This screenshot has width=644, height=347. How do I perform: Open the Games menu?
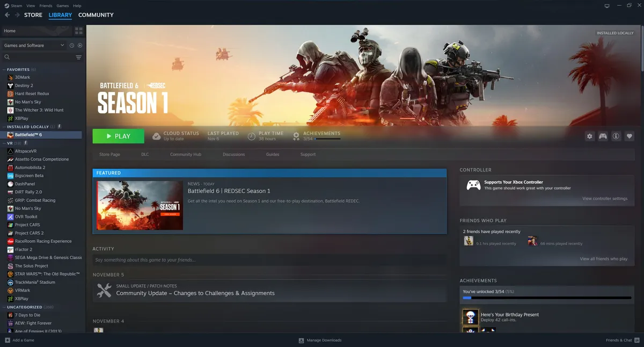[62, 6]
